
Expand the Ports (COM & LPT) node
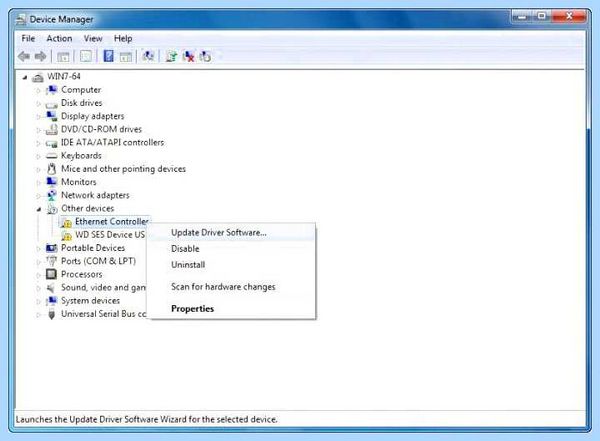pyautogui.click(x=38, y=262)
